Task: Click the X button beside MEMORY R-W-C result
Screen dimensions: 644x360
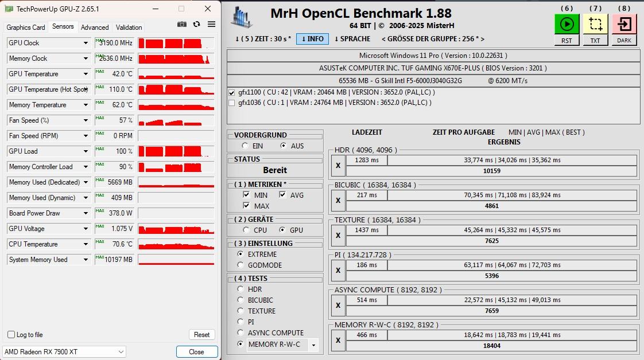Action: pyautogui.click(x=338, y=341)
